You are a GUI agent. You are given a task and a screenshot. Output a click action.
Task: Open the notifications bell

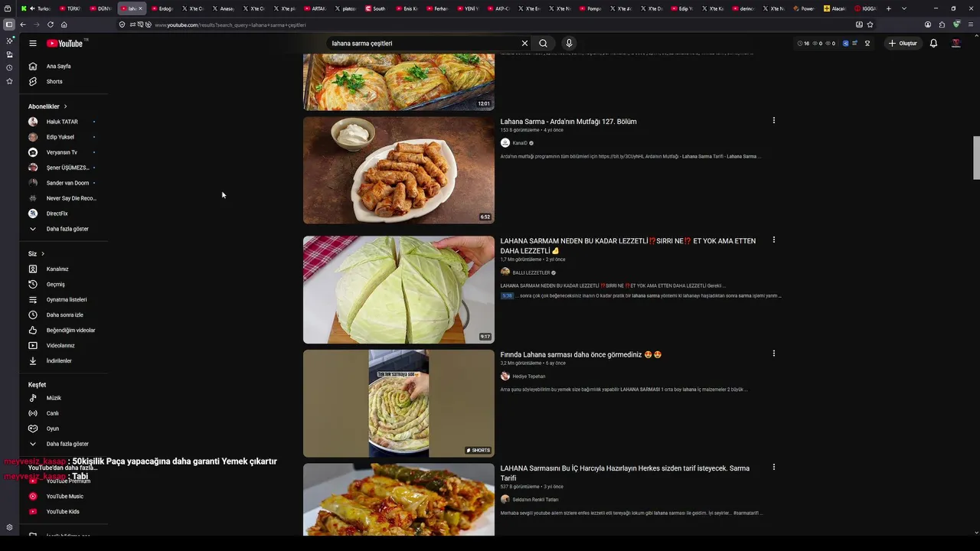pyautogui.click(x=933, y=44)
